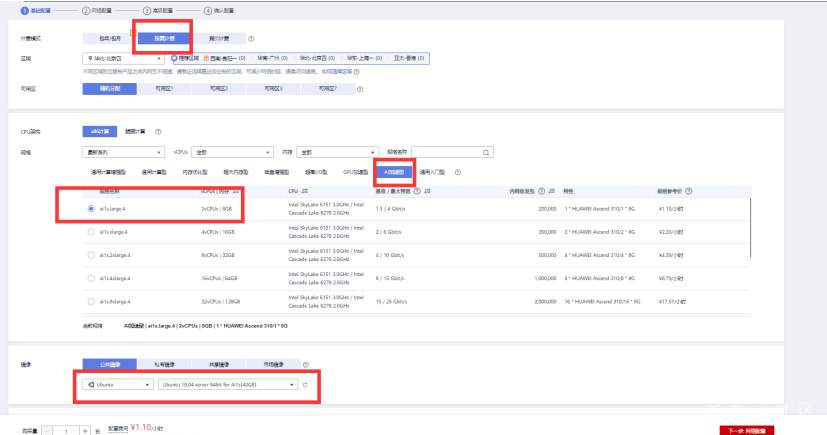The image size is (827, 435).
Task: Click the billing mode help question icon
Action: (251, 38)
